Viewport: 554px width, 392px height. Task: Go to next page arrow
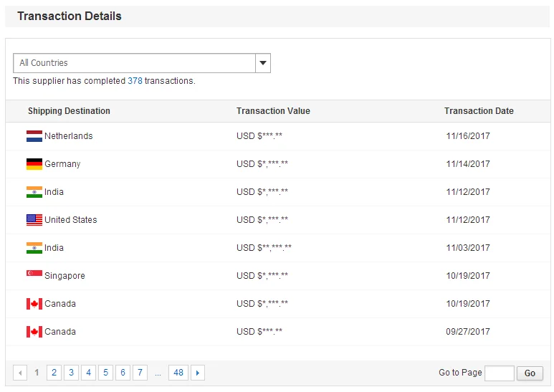(x=198, y=373)
